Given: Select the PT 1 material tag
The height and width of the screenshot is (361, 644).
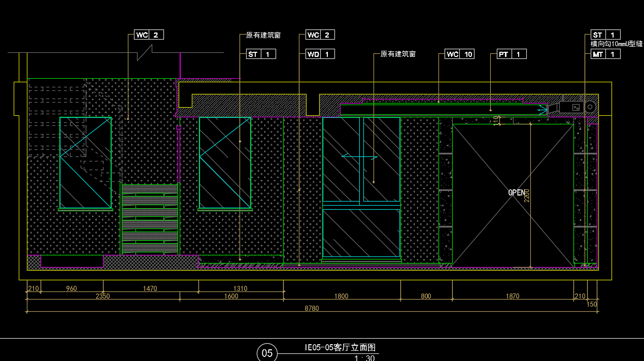Looking at the screenshot, I should pos(512,54).
